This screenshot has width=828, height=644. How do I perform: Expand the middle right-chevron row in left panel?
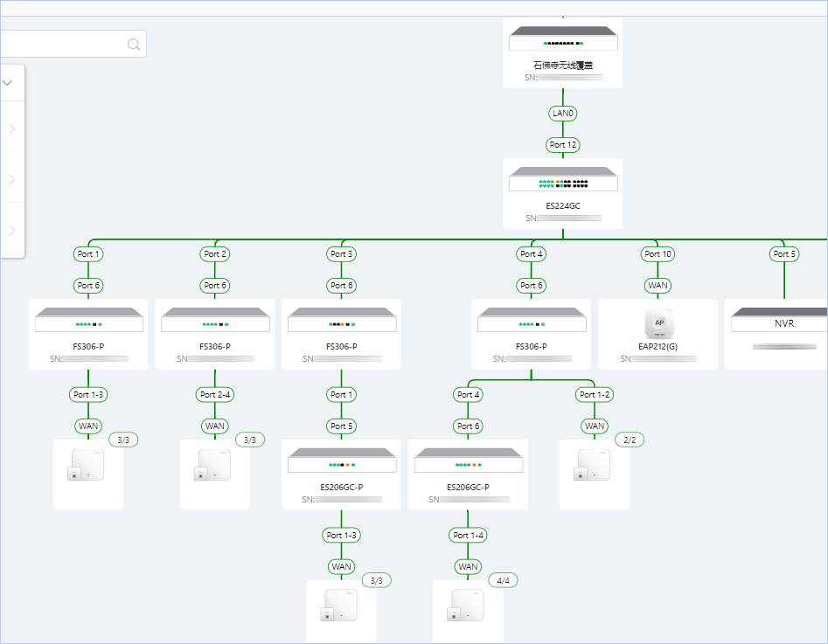(x=12, y=179)
